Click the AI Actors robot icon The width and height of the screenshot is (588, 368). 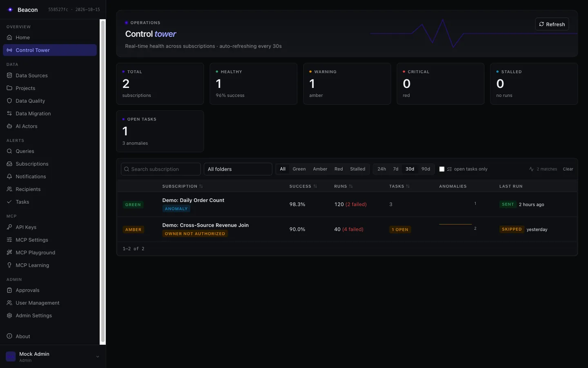coord(9,126)
